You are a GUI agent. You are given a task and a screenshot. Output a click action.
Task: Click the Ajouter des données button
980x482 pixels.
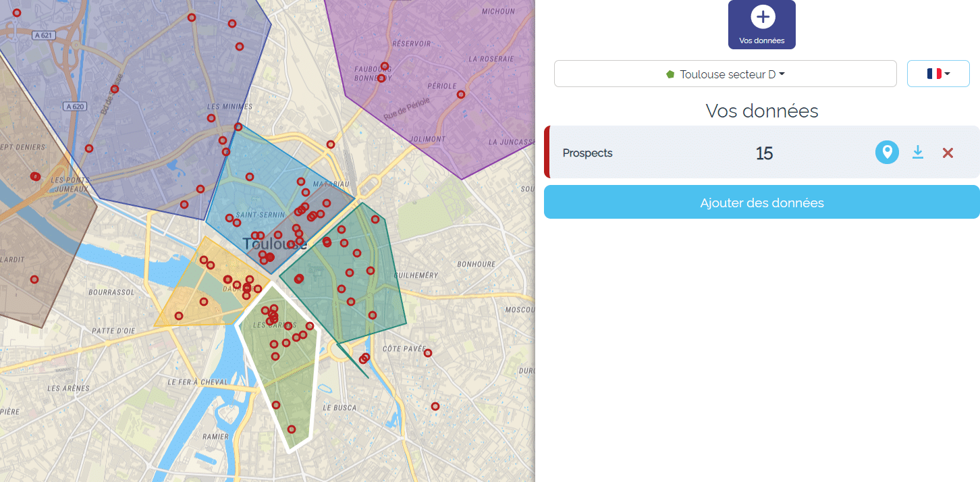pos(761,203)
